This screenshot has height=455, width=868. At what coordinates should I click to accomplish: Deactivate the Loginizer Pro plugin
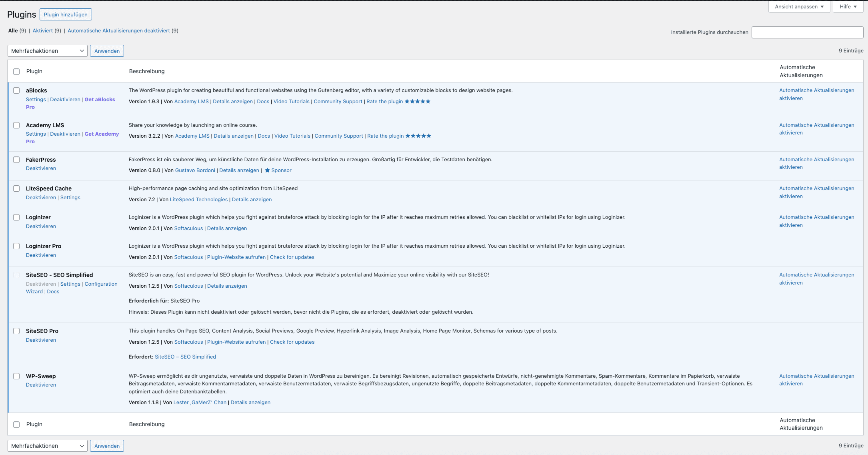click(x=41, y=255)
